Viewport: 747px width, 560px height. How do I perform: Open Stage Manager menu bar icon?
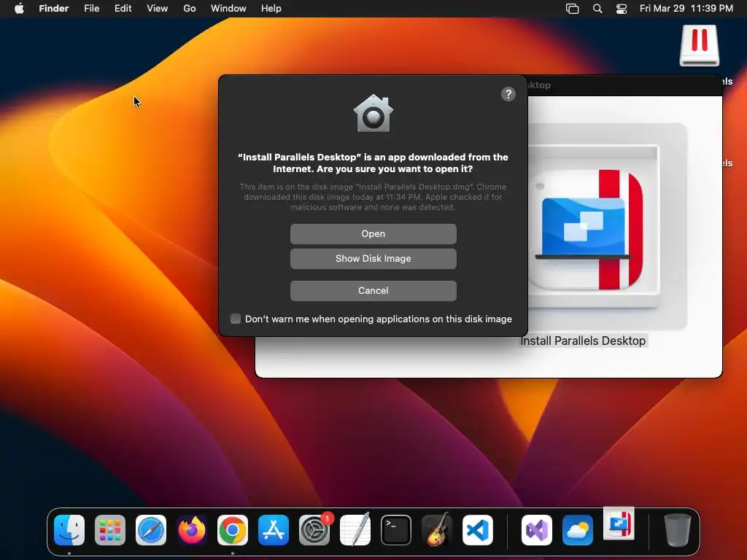pyautogui.click(x=572, y=9)
